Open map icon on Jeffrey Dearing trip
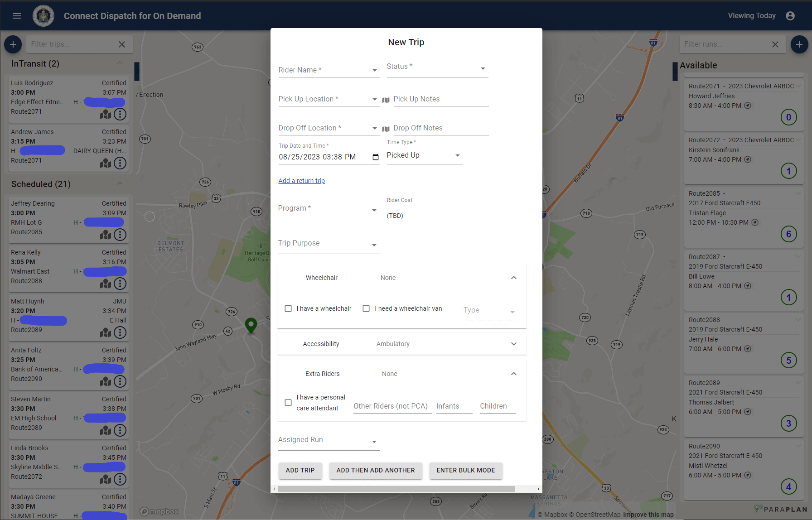The image size is (812, 520). point(106,235)
